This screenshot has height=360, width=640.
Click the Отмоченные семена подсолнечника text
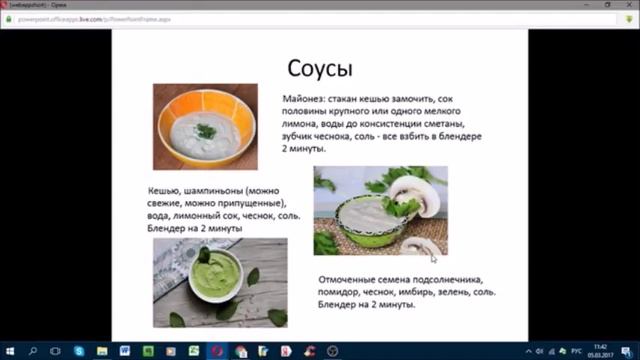[407, 292]
